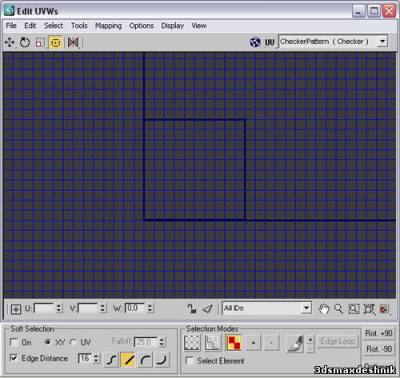Open the Tools menu

[x=79, y=26]
